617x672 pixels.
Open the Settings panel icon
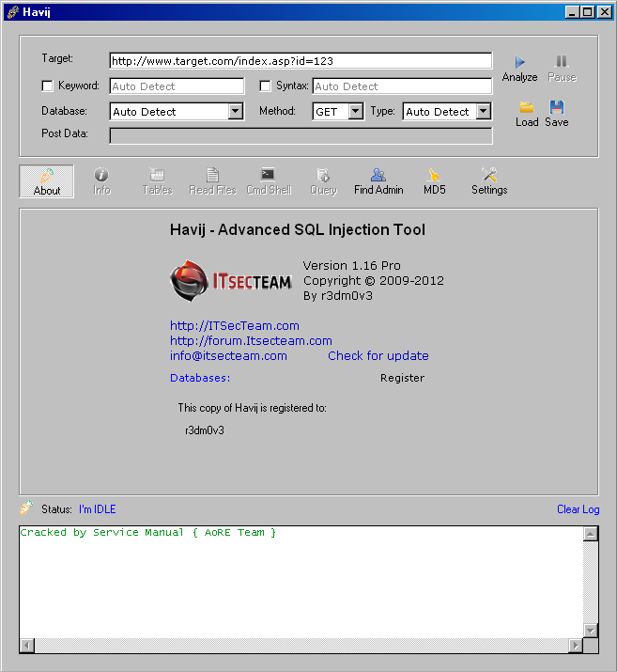point(488,175)
